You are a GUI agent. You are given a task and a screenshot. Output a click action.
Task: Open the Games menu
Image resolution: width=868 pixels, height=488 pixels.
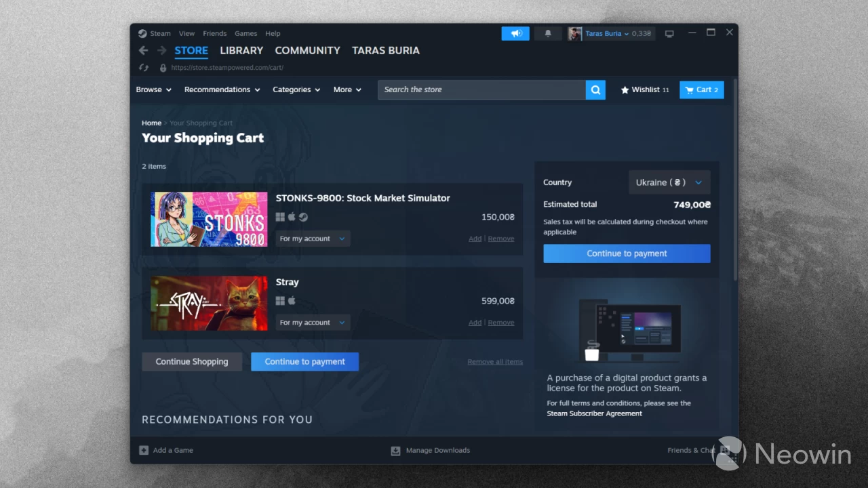(x=245, y=33)
